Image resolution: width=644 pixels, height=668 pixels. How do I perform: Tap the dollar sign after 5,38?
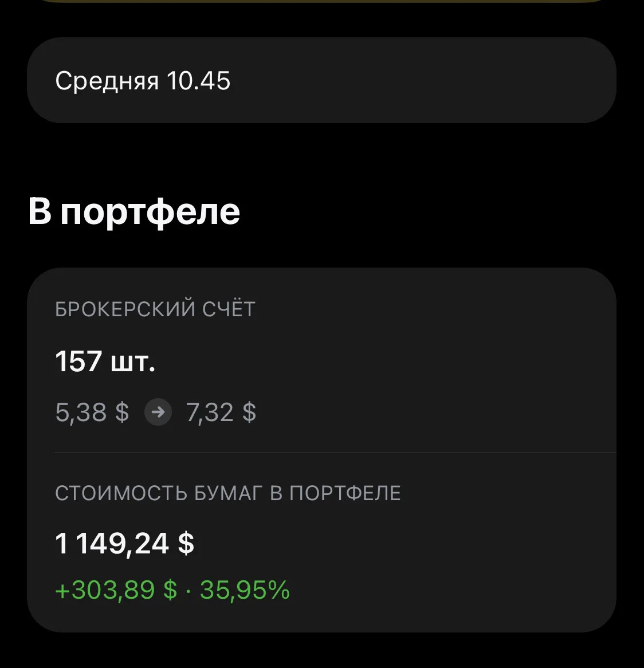tap(122, 412)
